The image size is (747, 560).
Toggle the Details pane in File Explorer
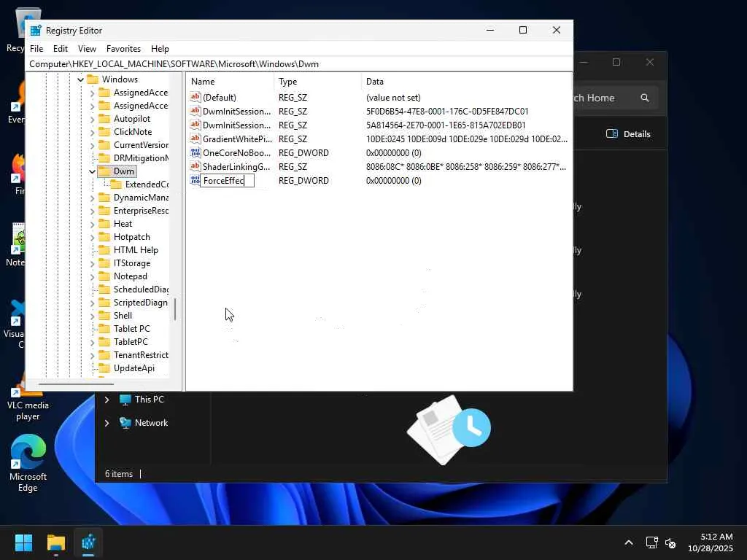click(628, 134)
